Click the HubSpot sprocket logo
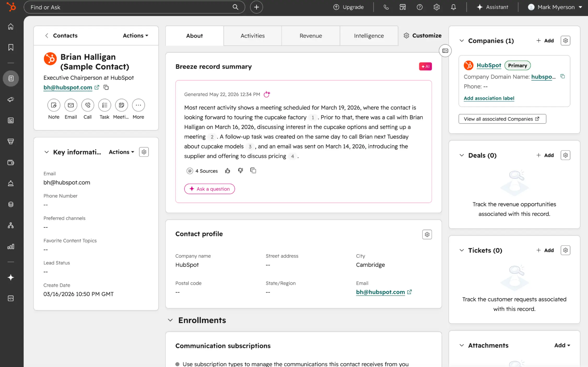 point(11,7)
